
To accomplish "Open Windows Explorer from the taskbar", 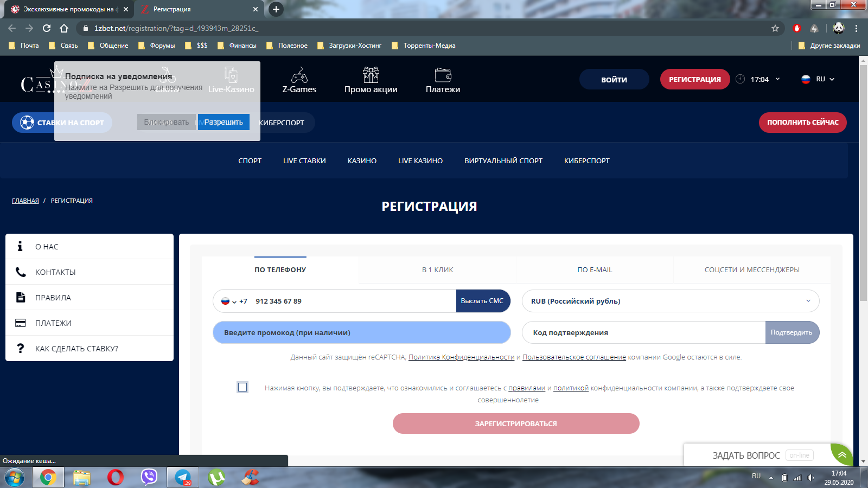I will [x=81, y=478].
